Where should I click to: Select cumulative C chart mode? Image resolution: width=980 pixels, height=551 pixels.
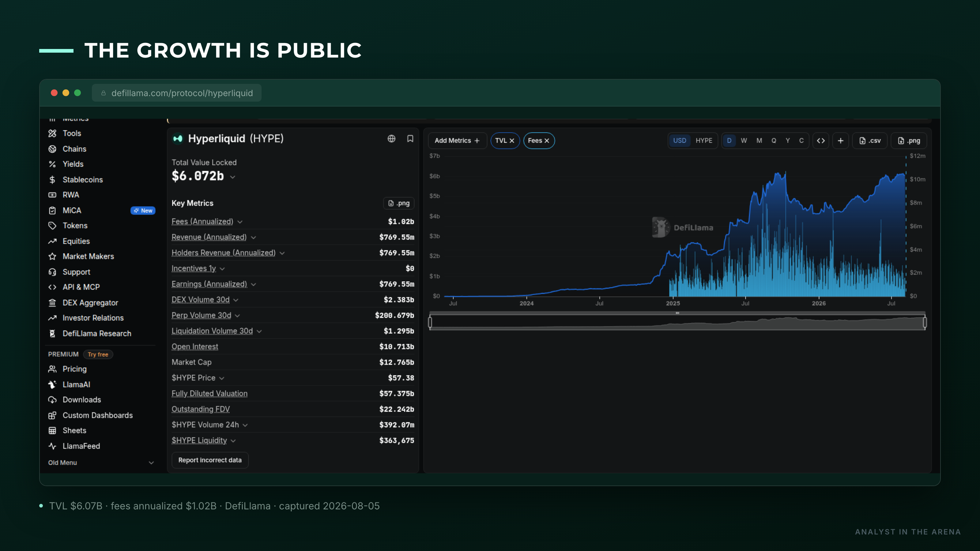pyautogui.click(x=801, y=141)
